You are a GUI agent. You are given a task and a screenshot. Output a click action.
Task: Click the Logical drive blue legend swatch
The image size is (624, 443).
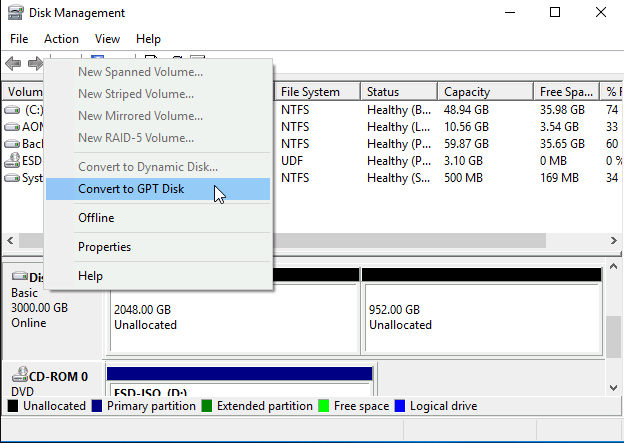point(400,406)
